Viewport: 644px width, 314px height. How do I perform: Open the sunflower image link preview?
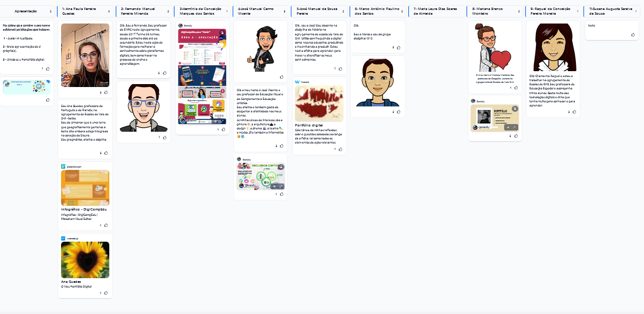[x=85, y=259]
